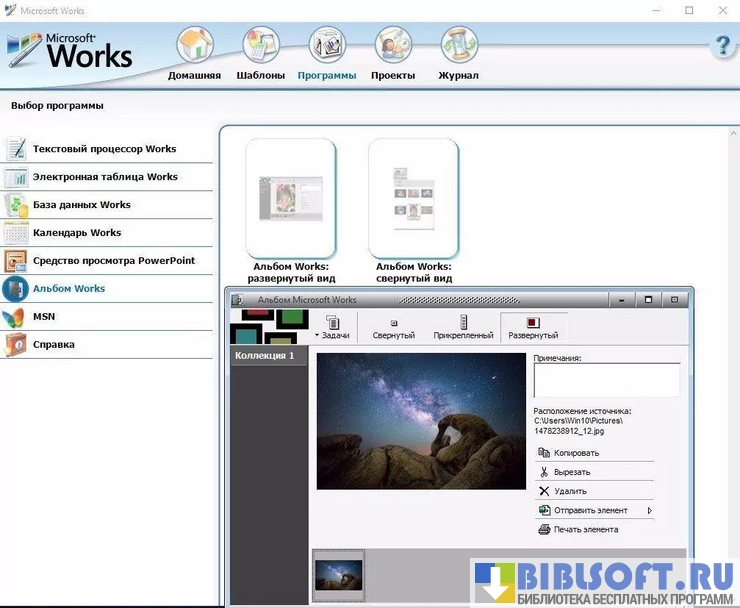The height and width of the screenshot is (608, 740).
Task: Click the blue help question mark icon
Action: click(721, 46)
